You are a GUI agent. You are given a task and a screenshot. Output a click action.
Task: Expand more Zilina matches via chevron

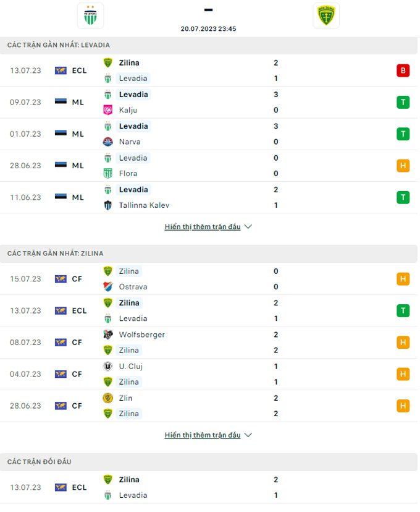(x=248, y=435)
